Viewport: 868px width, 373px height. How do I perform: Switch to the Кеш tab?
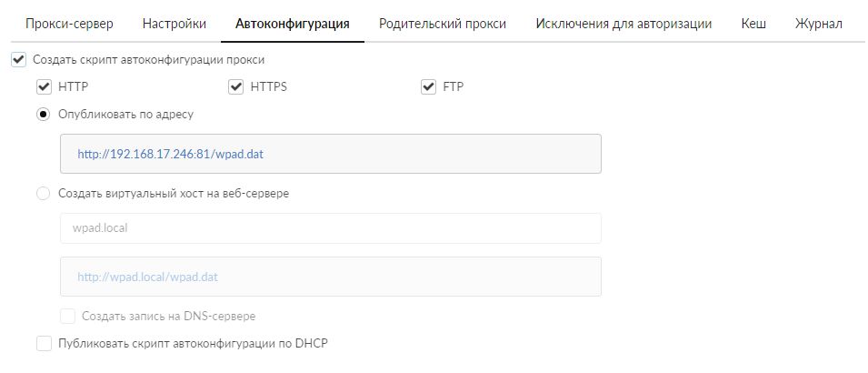tap(753, 24)
